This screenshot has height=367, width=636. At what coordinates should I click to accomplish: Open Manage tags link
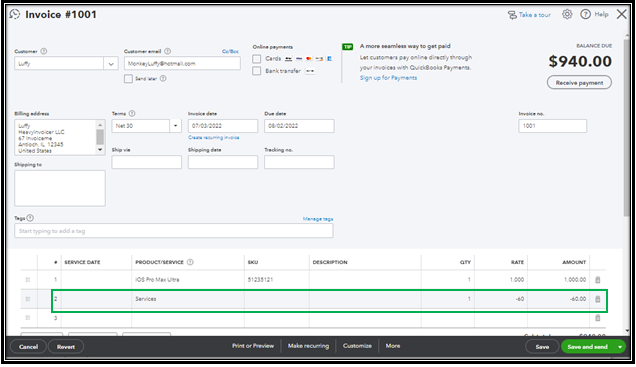[318, 219]
